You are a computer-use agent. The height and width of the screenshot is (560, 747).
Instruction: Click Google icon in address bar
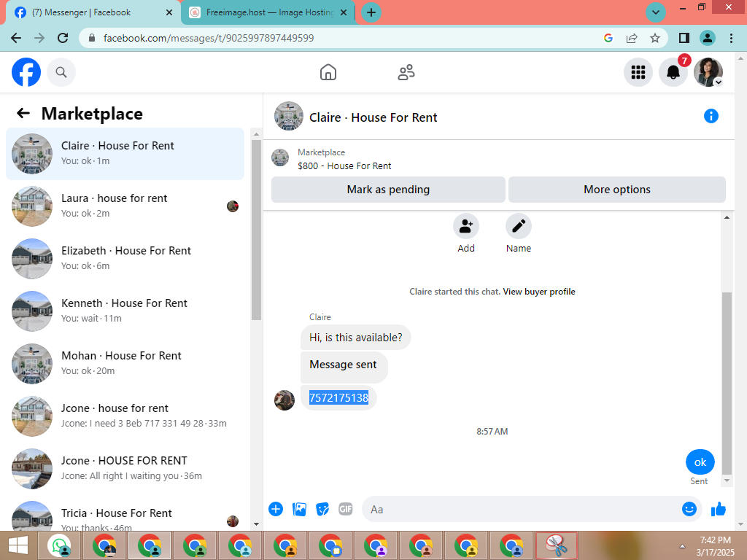[x=608, y=38]
